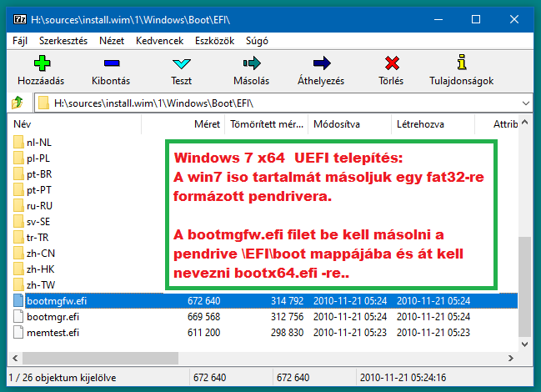Viewport: 541px width, 392px height.
Task: Sort by the Módosítva column header
Action: 350,124
